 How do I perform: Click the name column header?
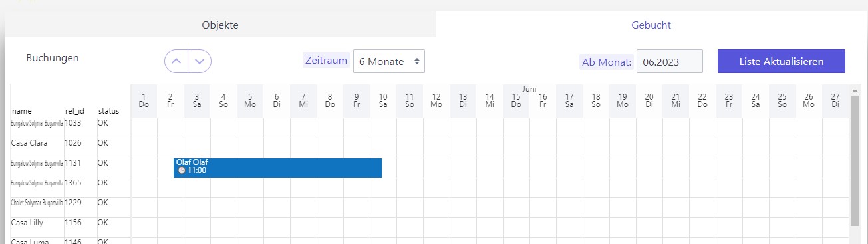(x=21, y=111)
